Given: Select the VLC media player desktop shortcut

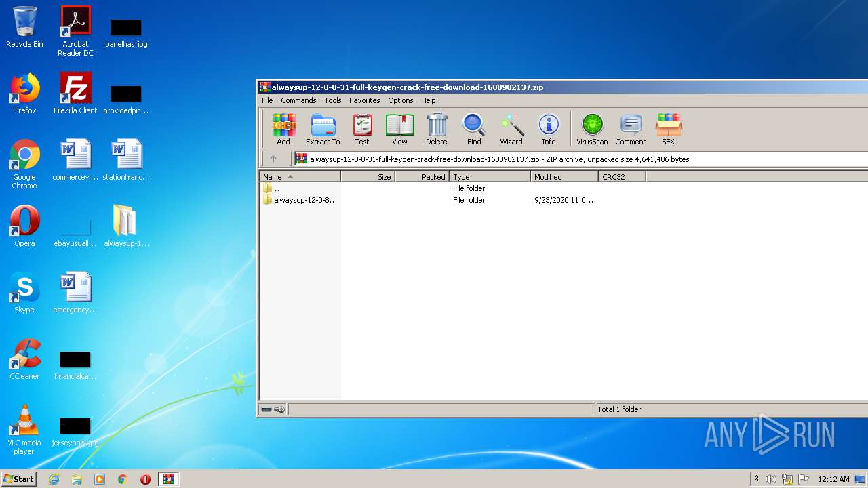Looking at the screenshot, I should [24, 430].
